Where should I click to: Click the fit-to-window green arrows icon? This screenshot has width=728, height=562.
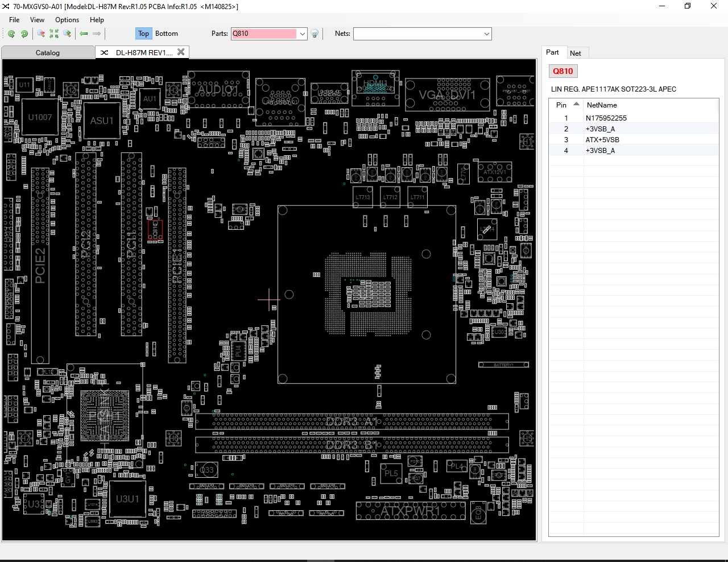tap(54, 34)
